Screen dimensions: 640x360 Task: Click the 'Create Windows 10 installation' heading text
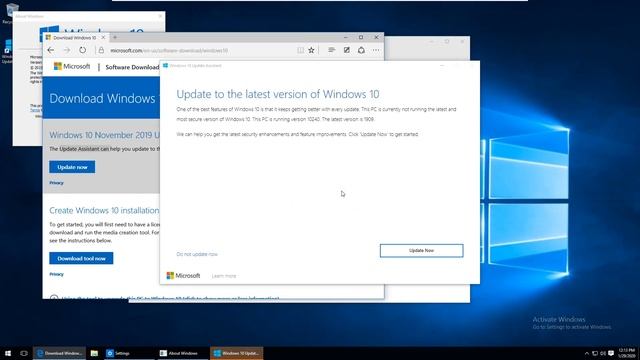click(x=104, y=211)
